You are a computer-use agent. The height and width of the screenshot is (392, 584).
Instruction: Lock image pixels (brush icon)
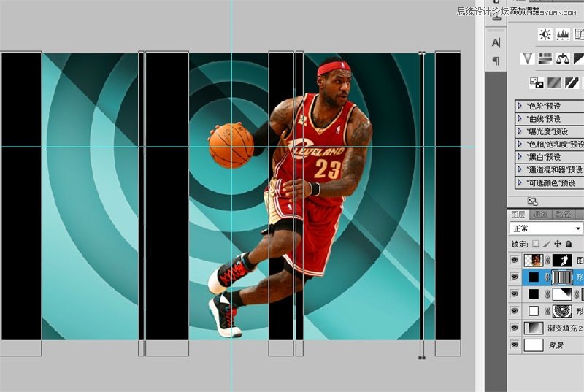pyautogui.click(x=547, y=244)
